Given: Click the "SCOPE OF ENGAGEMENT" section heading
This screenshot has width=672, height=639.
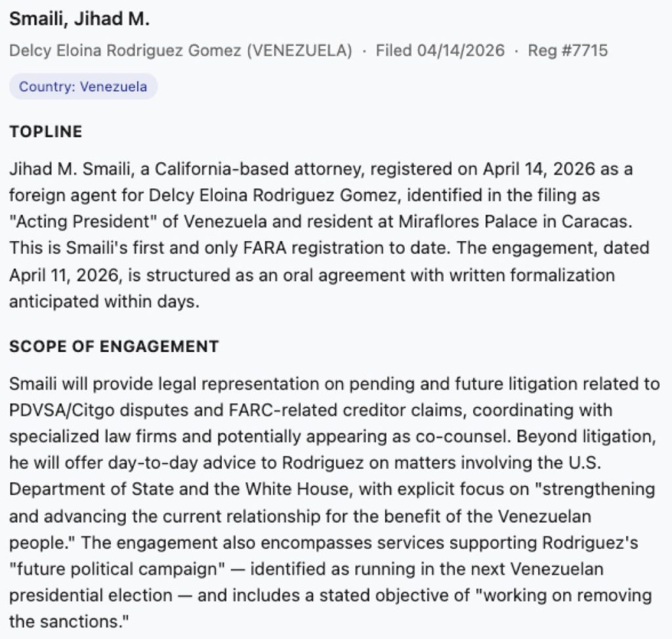Looking at the screenshot, I should pos(114,346).
